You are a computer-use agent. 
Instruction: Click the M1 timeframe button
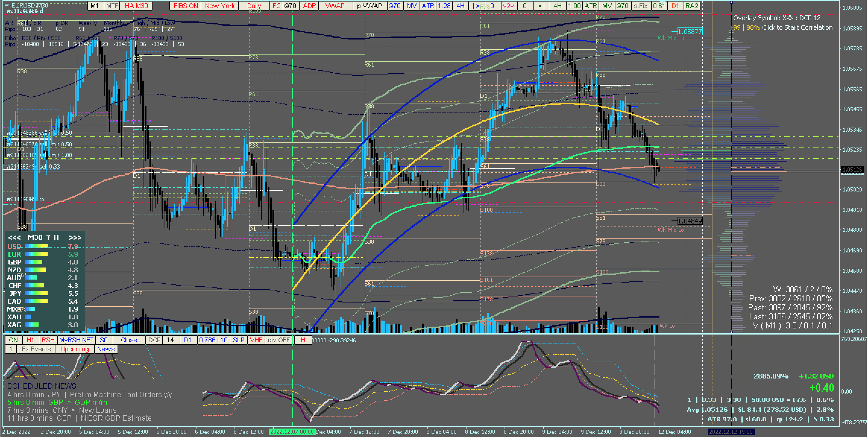point(95,6)
